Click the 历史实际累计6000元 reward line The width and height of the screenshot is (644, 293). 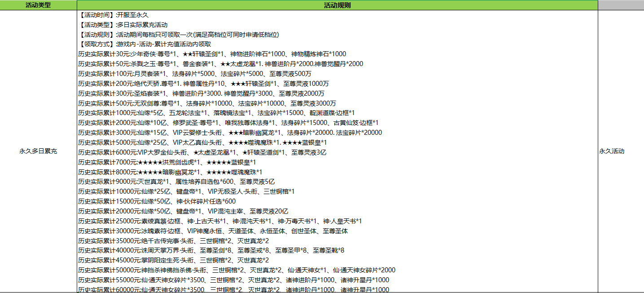pyautogui.click(x=202, y=152)
